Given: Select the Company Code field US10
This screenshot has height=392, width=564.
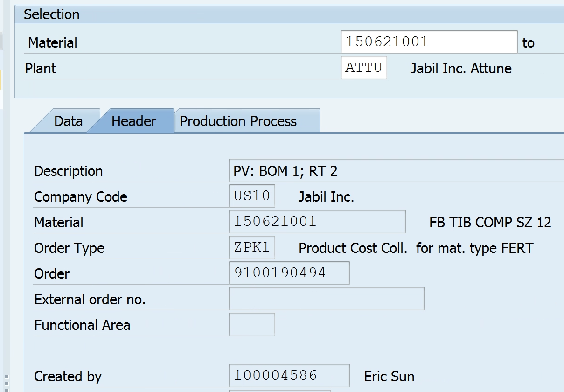Looking at the screenshot, I should [x=252, y=196].
